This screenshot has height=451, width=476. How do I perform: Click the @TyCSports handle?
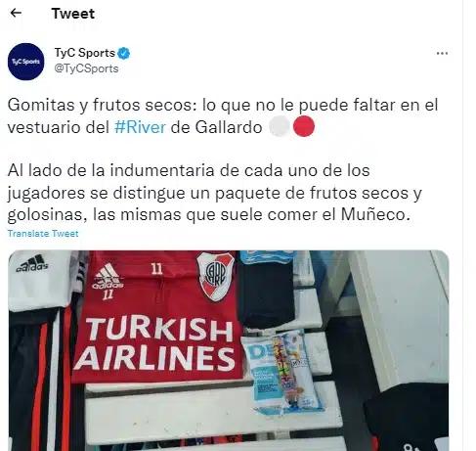(x=86, y=68)
